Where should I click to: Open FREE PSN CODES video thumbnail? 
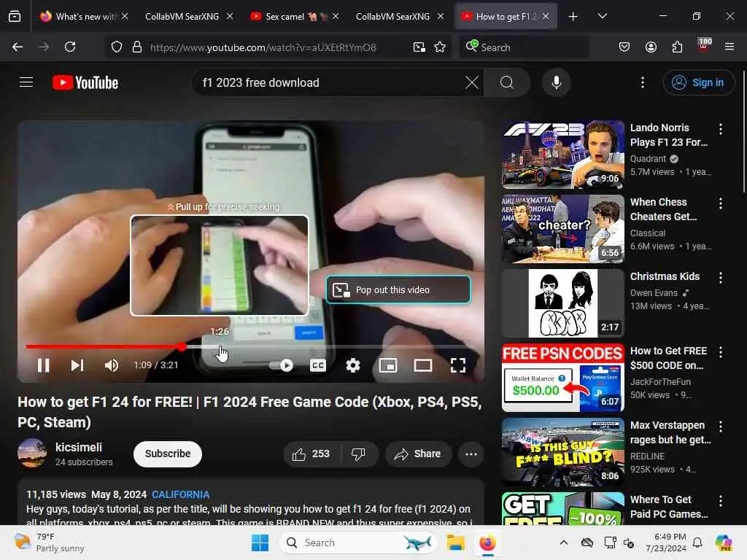(x=562, y=377)
